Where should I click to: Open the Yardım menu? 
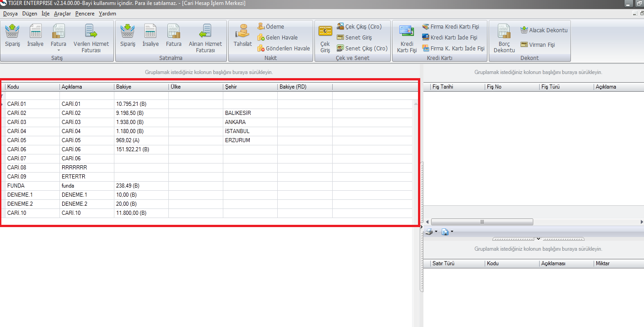pos(108,14)
